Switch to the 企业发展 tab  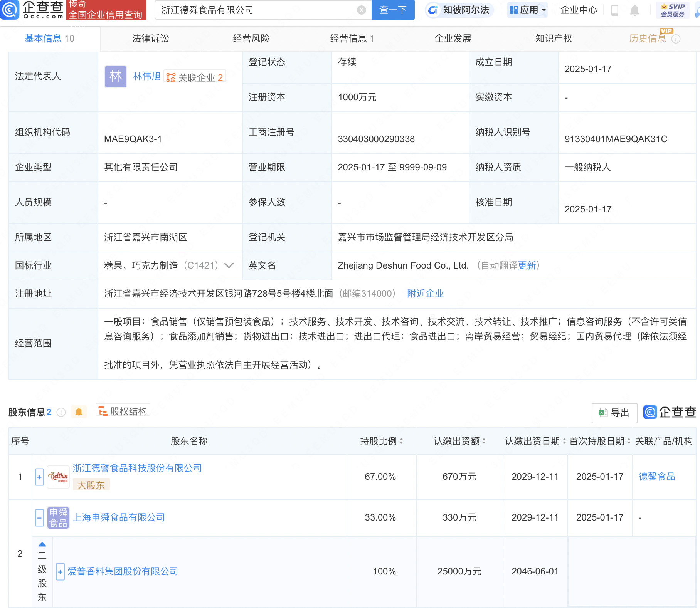(x=453, y=39)
